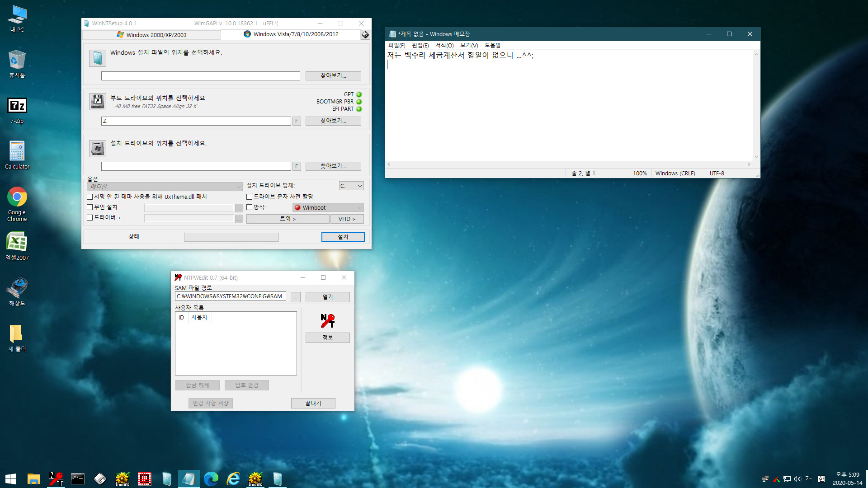
Task: Click the F format button beside install drive
Action: (x=297, y=166)
